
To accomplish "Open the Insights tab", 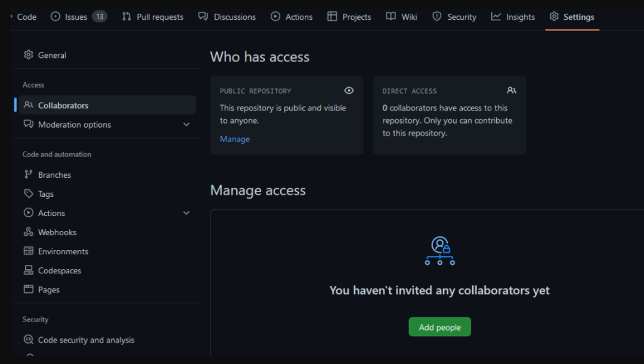I will pyautogui.click(x=513, y=17).
